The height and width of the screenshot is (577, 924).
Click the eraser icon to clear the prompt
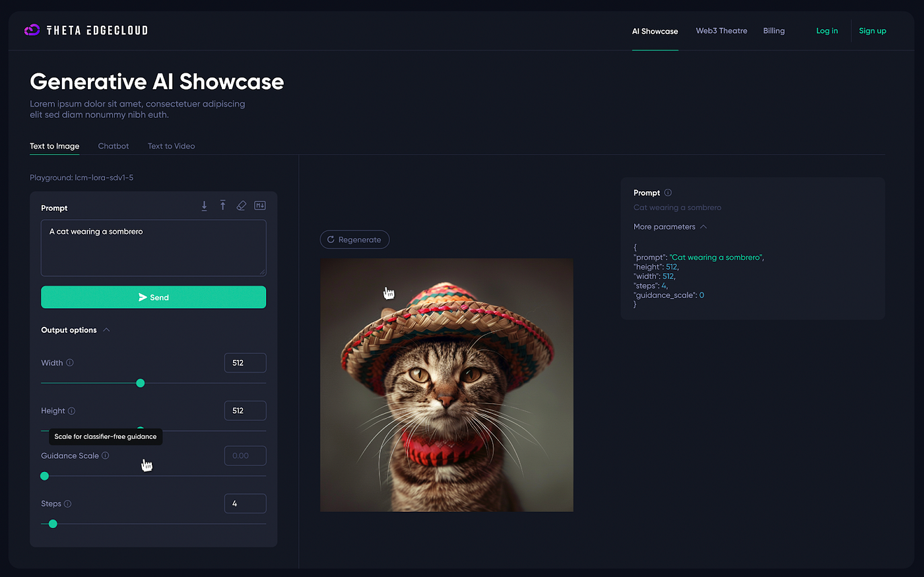pyautogui.click(x=242, y=206)
